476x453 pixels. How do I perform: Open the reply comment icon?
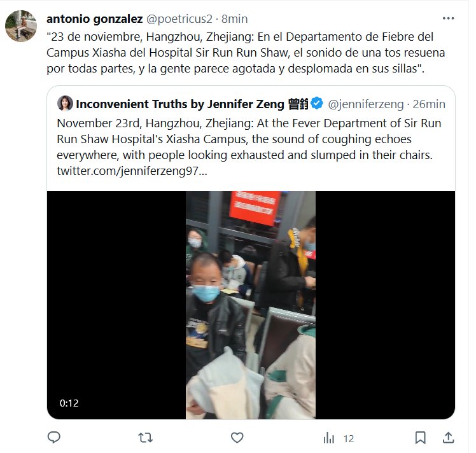(54, 438)
